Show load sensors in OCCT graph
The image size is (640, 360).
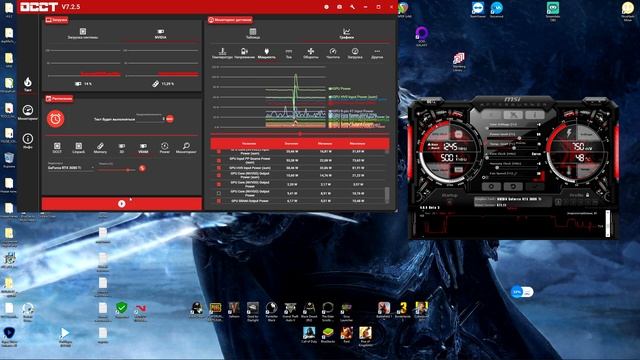click(x=355, y=53)
